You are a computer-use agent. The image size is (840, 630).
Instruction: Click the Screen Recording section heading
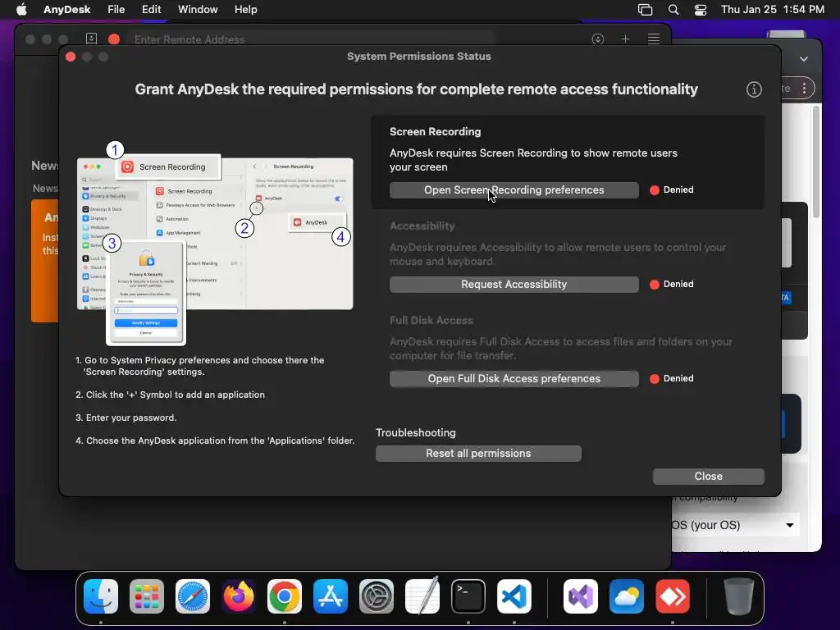(x=435, y=132)
